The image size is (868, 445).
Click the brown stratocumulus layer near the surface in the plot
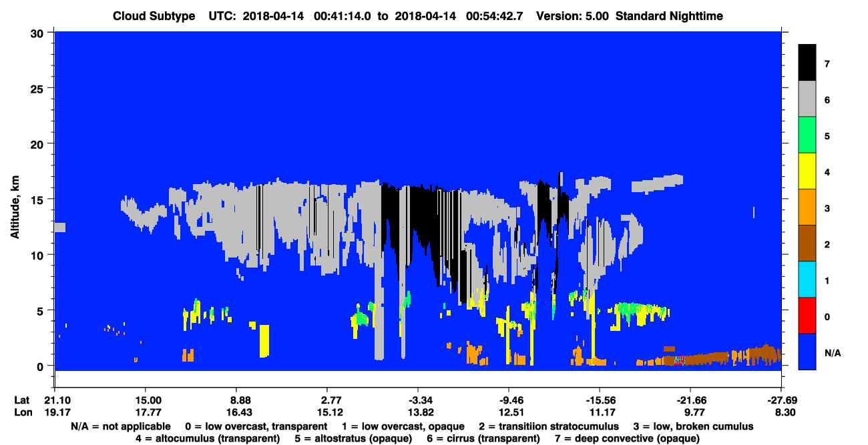click(708, 358)
